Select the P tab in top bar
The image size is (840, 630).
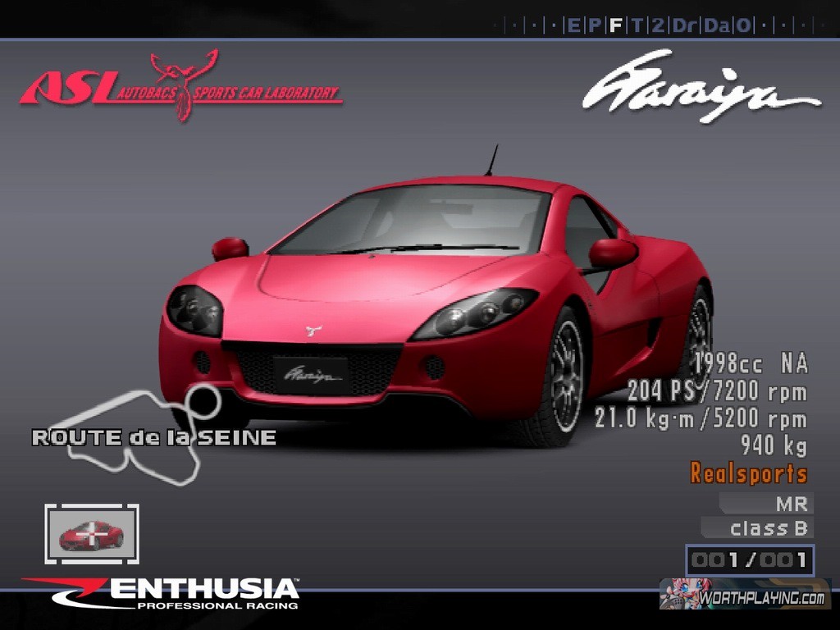click(595, 25)
